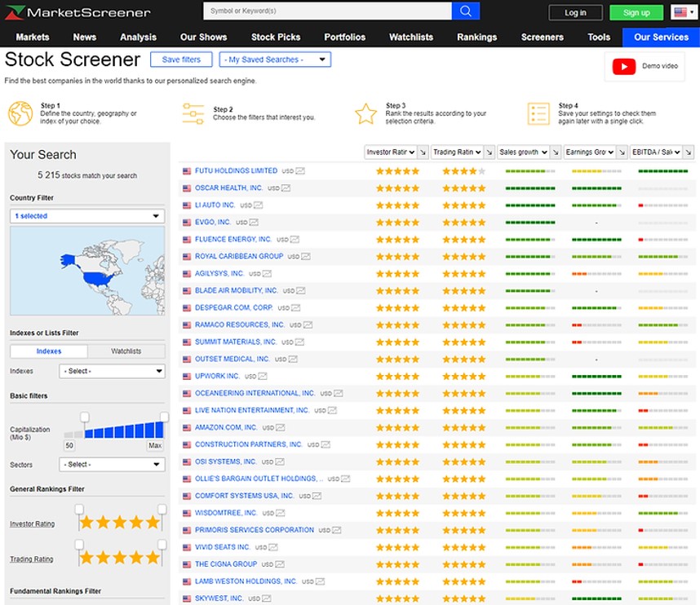Open chart icon for Fluence Energy, Inc.
The width and height of the screenshot is (700, 605).
[295, 240]
